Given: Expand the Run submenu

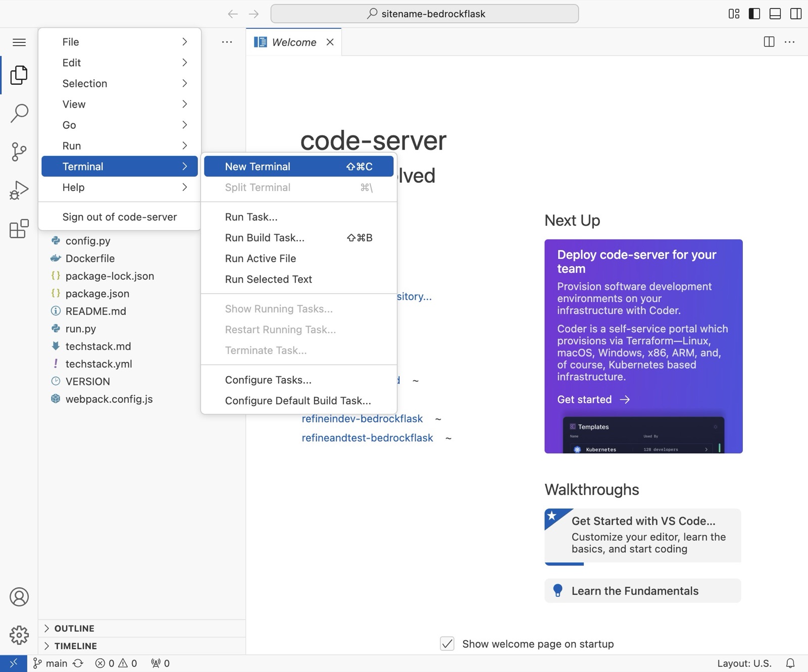Looking at the screenshot, I should (x=120, y=145).
